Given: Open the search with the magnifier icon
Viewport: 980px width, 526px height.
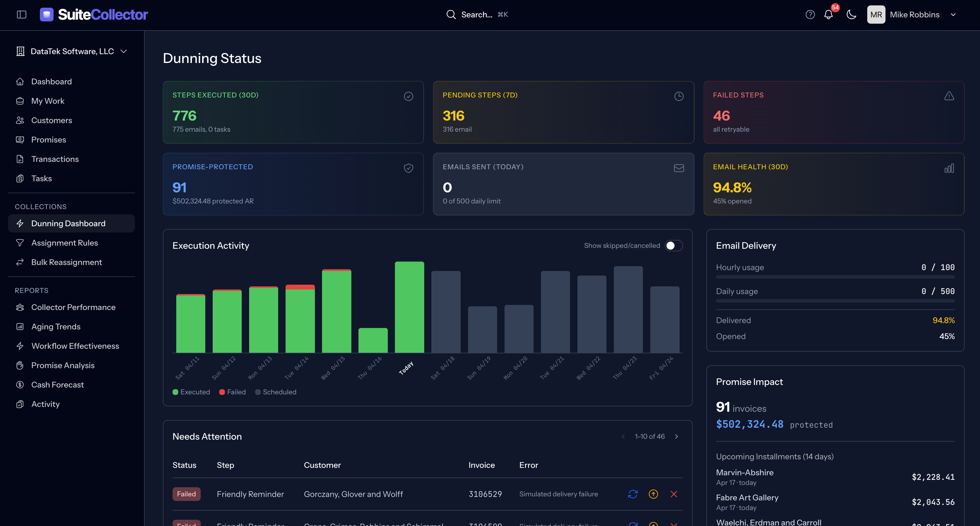Looking at the screenshot, I should point(451,15).
